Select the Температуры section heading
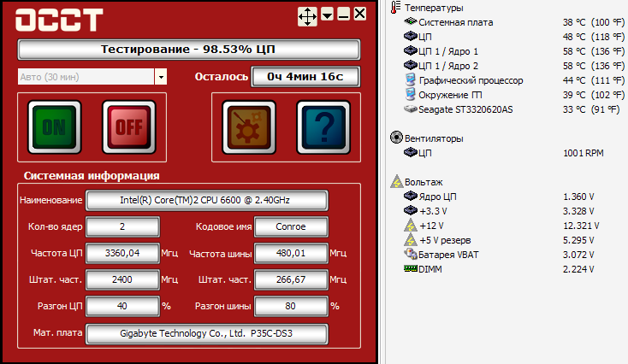 (x=434, y=8)
